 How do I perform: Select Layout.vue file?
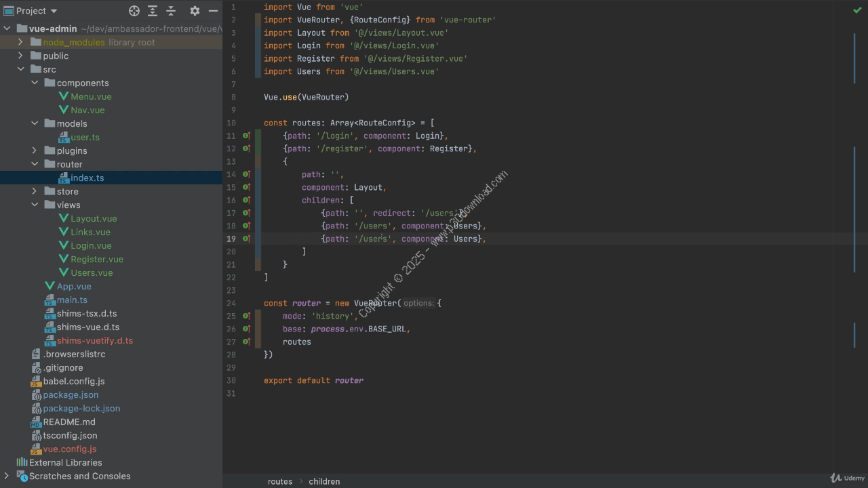(94, 218)
